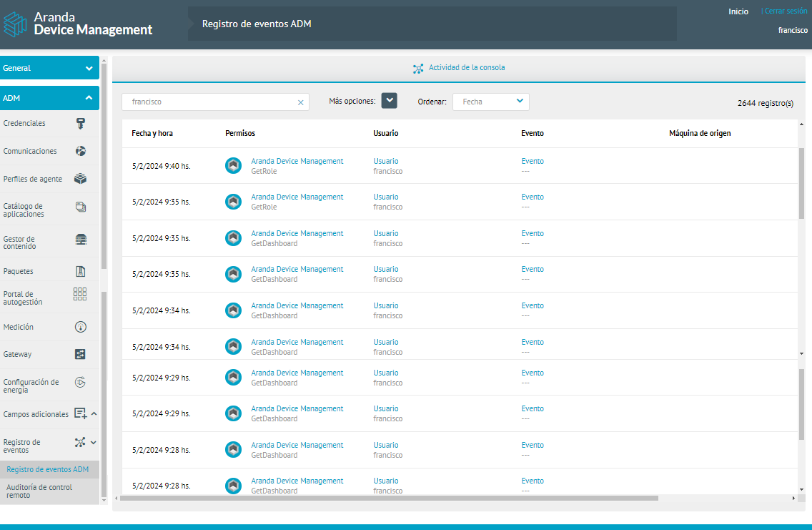This screenshot has height=530, width=812.
Task: Open Catálogo de aplicaciones icon
Action: pos(80,207)
